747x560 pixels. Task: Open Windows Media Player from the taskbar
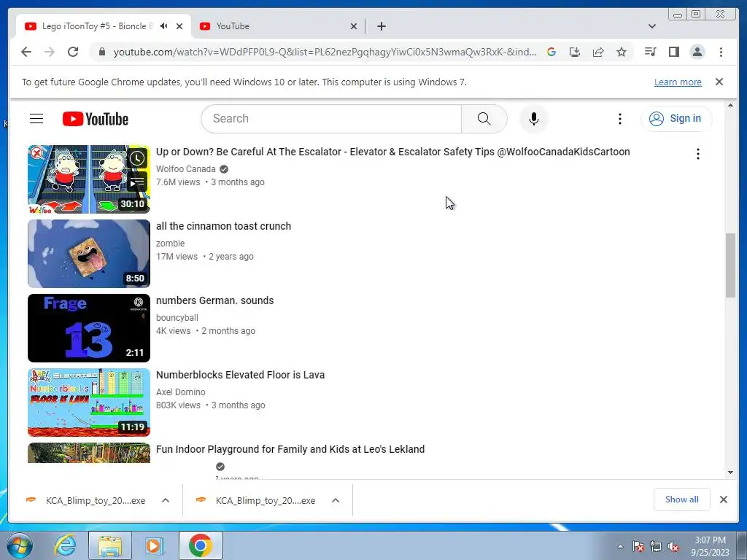point(154,545)
